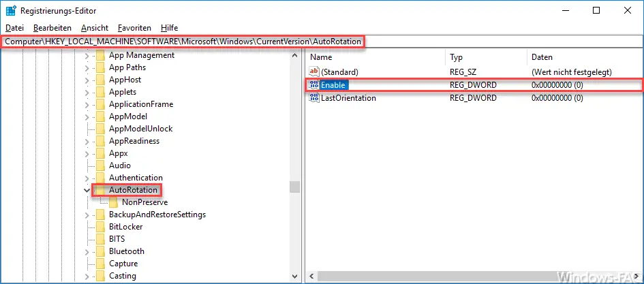Select the (Standard) value name
Image resolution: width=644 pixels, height=284 pixels.
(339, 72)
